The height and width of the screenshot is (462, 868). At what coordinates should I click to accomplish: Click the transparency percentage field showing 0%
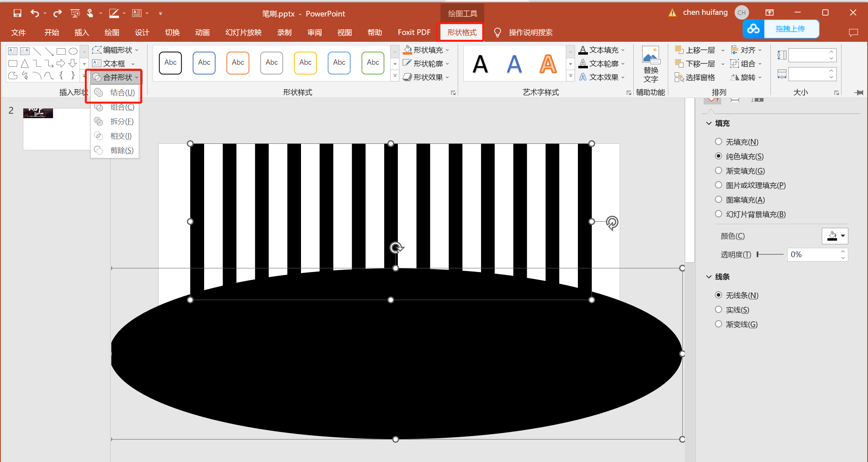813,254
